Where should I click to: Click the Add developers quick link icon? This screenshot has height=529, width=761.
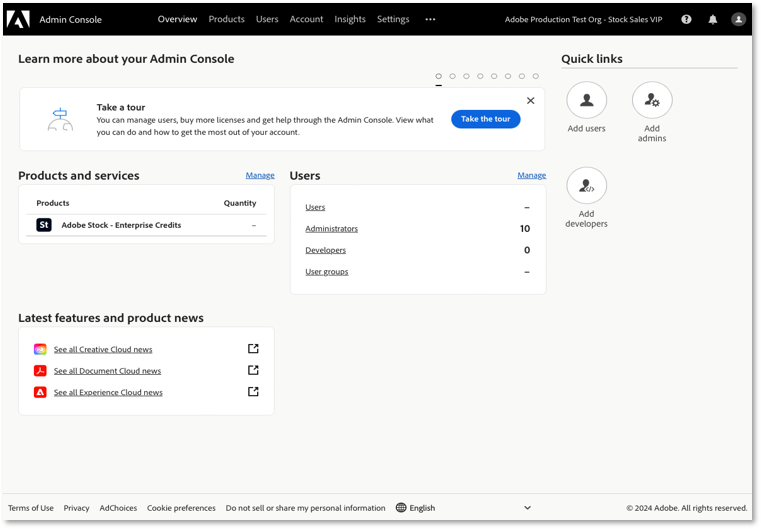coord(586,185)
